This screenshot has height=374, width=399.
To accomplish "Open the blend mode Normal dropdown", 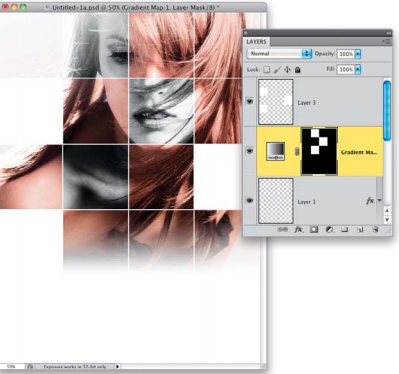I will [x=279, y=54].
